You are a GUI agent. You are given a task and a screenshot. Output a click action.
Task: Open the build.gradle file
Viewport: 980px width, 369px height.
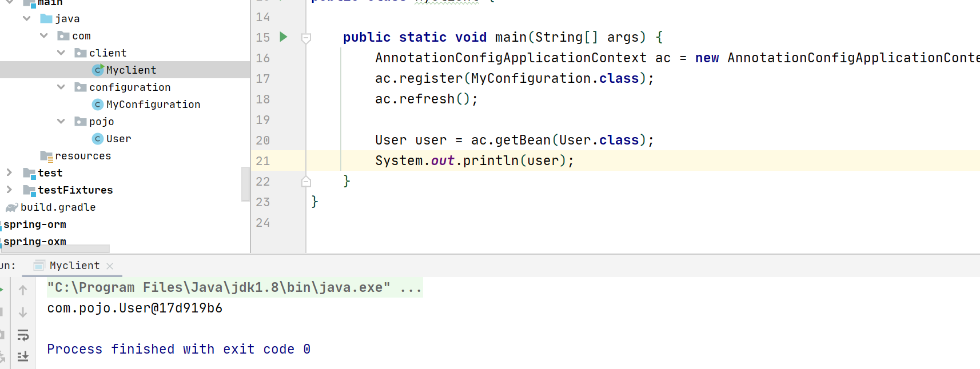58,207
